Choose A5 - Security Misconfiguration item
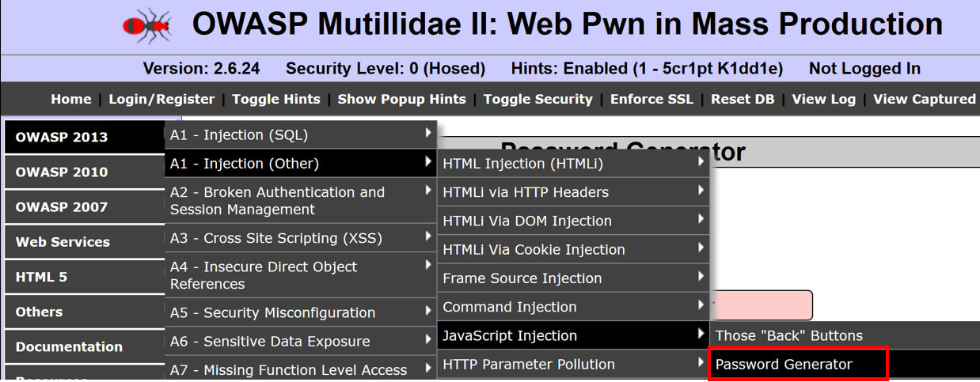Image resolution: width=980 pixels, height=382 pixels. [301, 312]
